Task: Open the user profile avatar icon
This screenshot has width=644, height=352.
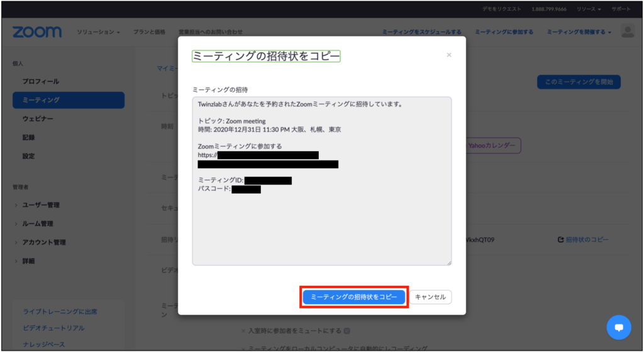Action: point(627,32)
